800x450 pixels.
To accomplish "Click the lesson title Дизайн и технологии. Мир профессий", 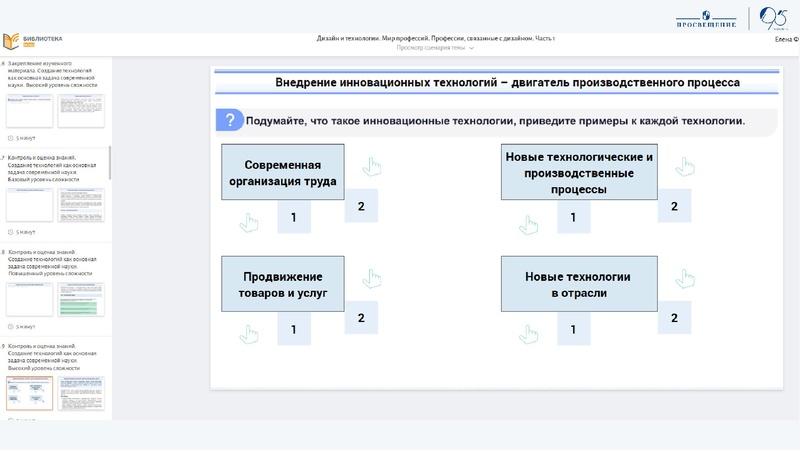I will [435, 38].
